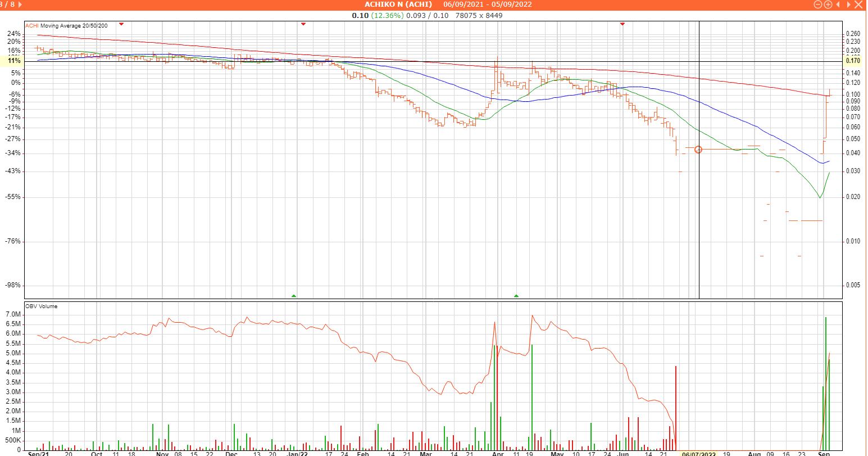Click the zoom out minus icon
The image size is (868, 456).
point(819,4)
